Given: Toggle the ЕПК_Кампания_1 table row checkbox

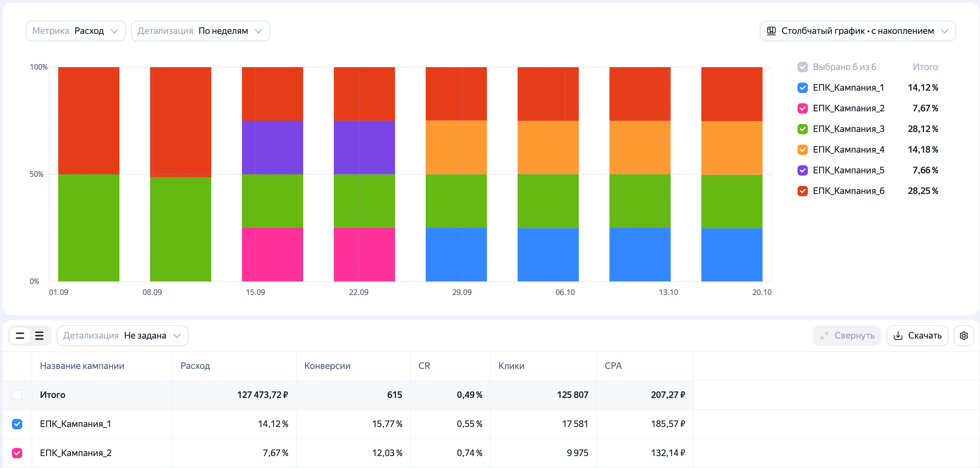Looking at the screenshot, I should (17, 424).
